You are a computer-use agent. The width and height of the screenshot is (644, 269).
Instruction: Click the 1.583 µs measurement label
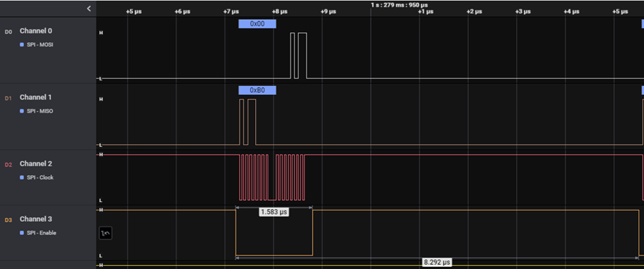tap(274, 212)
